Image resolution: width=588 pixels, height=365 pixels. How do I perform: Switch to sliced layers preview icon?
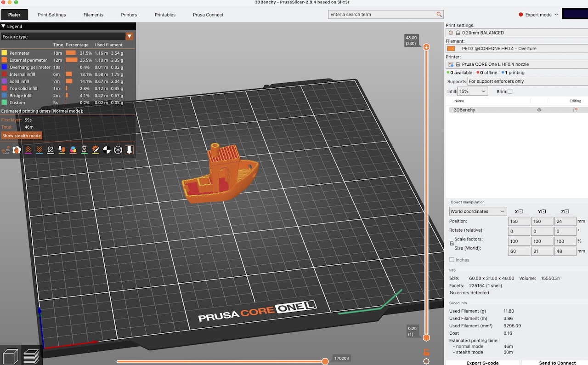point(31,356)
